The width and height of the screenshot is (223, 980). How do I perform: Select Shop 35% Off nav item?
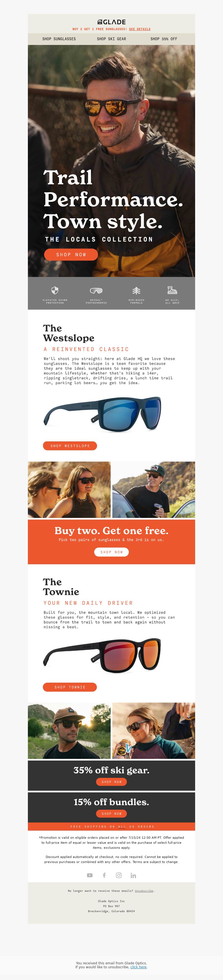coord(164,39)
